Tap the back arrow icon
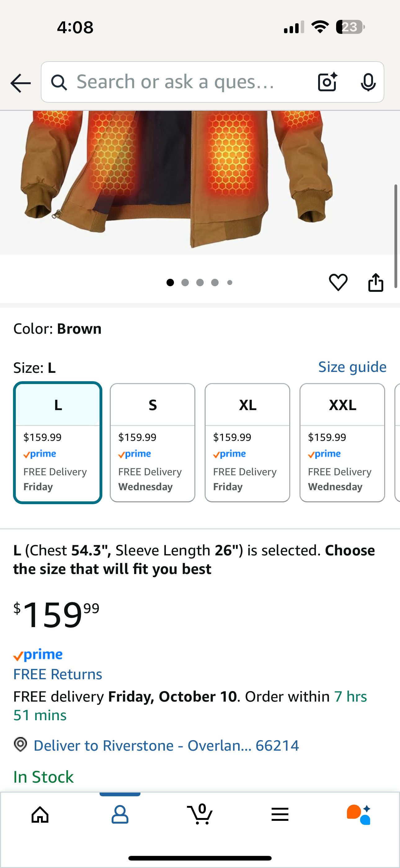Screen dimensions: 400x868 pos(20,83)
